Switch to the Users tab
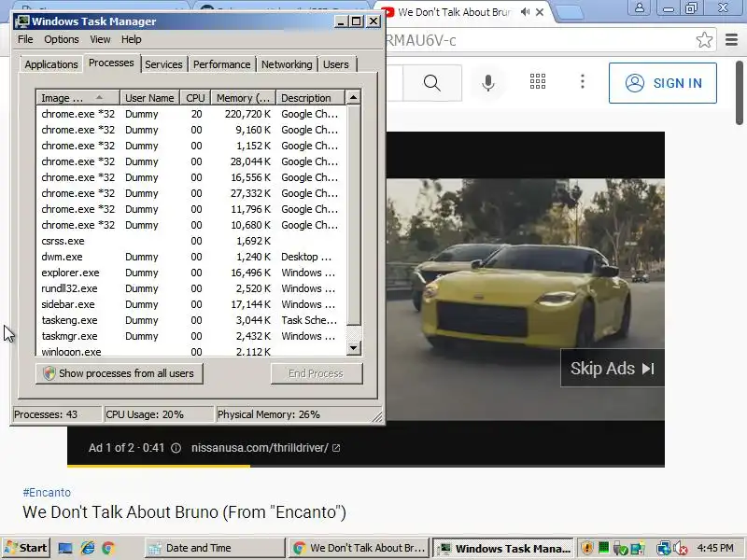This screenshot has width=747, height=560. 336,64
